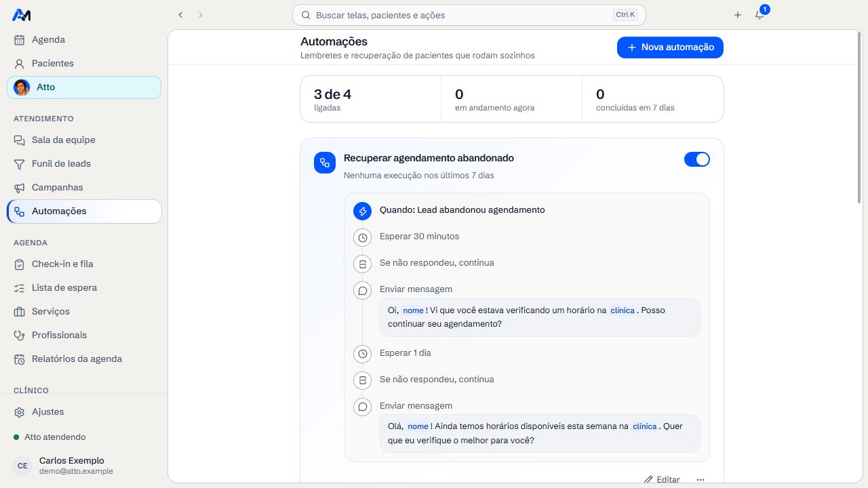
Task: Go to Funil de leads
Action: 84,164
